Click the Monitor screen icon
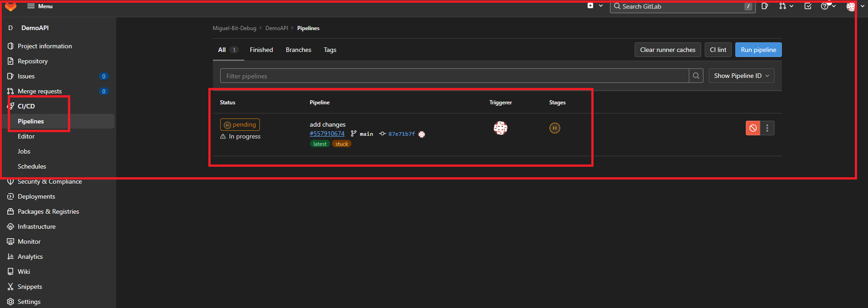This screenshot has height=308, width=868. point(10,241)
